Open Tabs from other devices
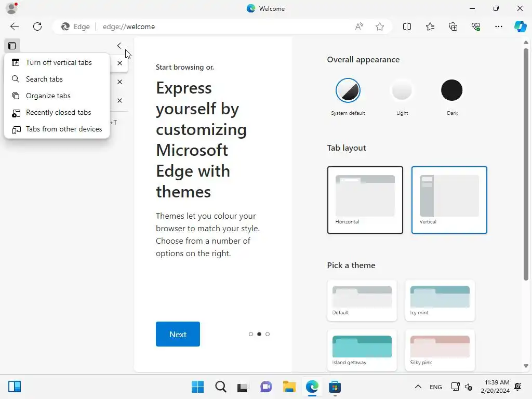532x399 pixels. (x=57, y=129)
